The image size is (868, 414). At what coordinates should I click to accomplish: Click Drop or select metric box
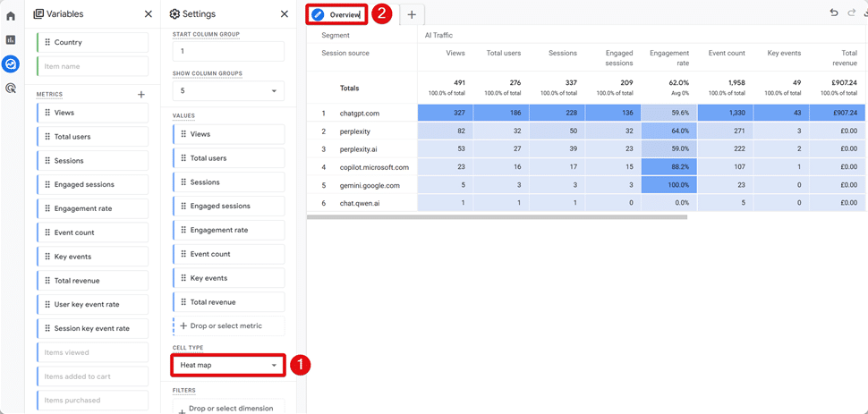click(x=228, y=326)
